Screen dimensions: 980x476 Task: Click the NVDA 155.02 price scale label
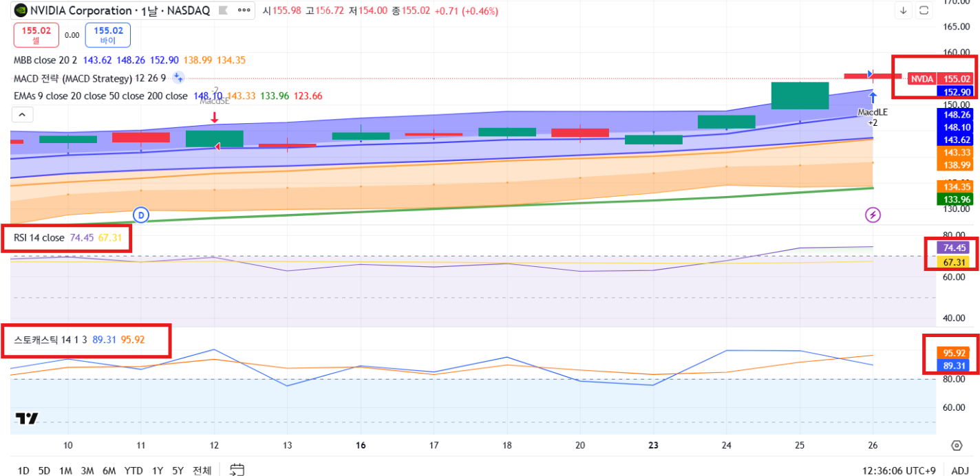coord(940,79)
